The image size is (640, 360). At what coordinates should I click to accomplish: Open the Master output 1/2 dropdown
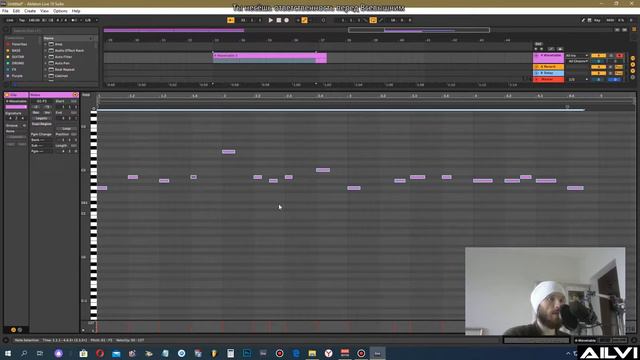tap(577, 79)
